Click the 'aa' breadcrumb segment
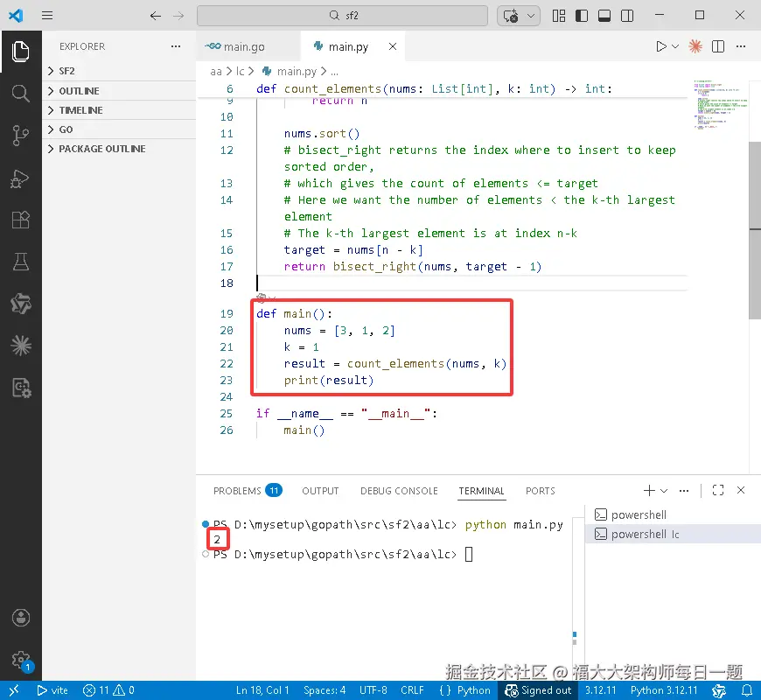The height and width of the screenshot is (700, 761). pyautogui.click(x=216, y=72)
